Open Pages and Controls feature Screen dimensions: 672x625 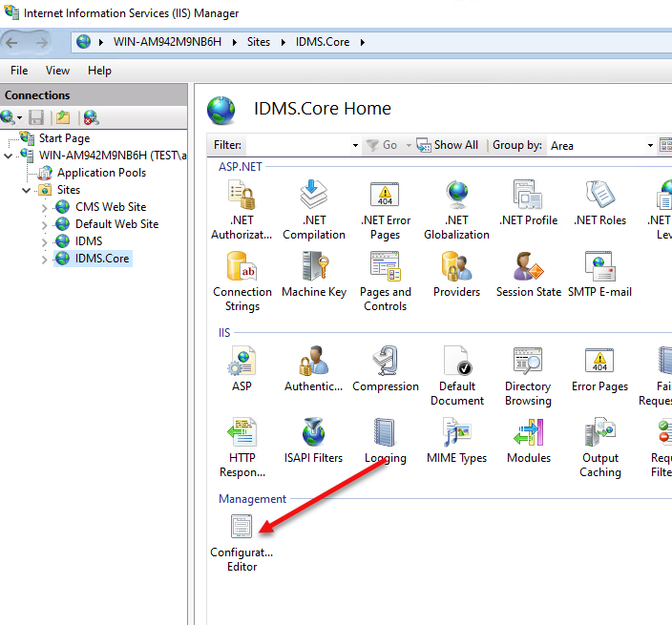[386, 281]
